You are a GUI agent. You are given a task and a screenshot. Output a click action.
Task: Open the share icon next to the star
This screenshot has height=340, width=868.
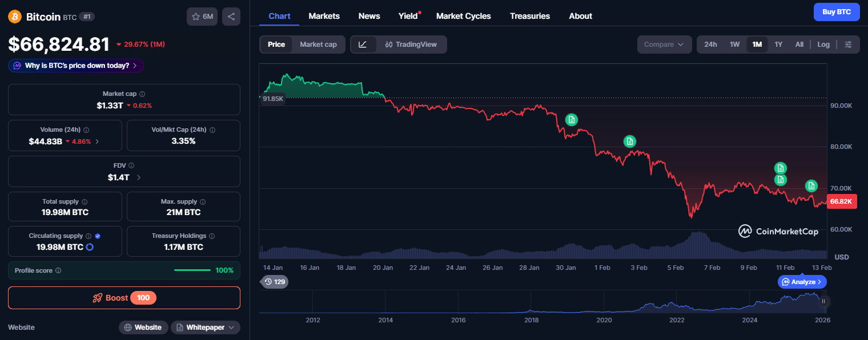[x=231, y=17]
